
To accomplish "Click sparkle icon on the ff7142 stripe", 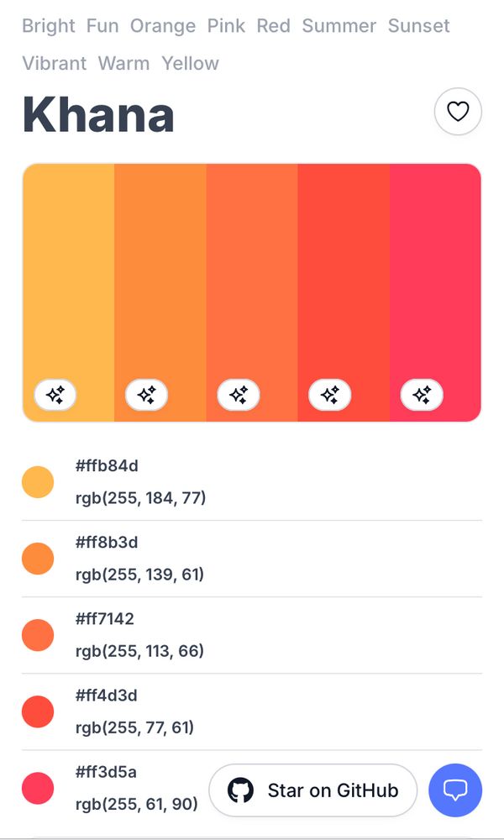I will 239,395.
